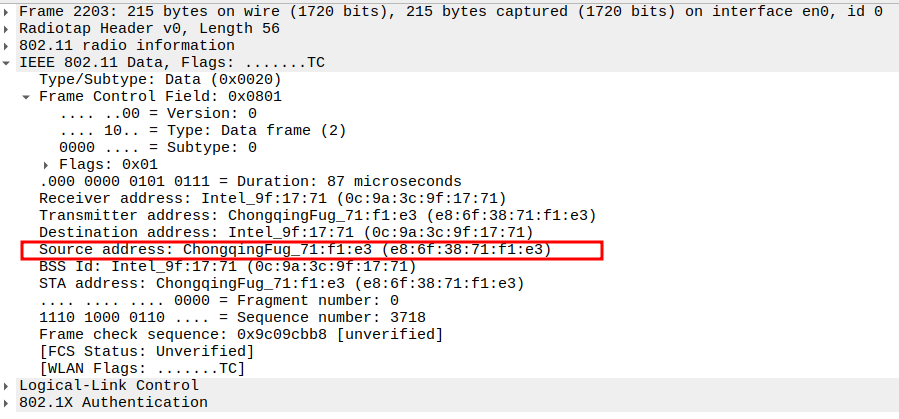Expand the Flags: 0x01 subtree
The width and height of the screenshot is (899, 419).
pos(46,164)
